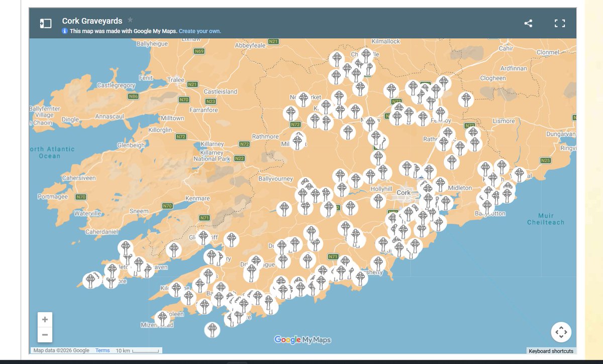Click the Cork city label

(404, 193)
